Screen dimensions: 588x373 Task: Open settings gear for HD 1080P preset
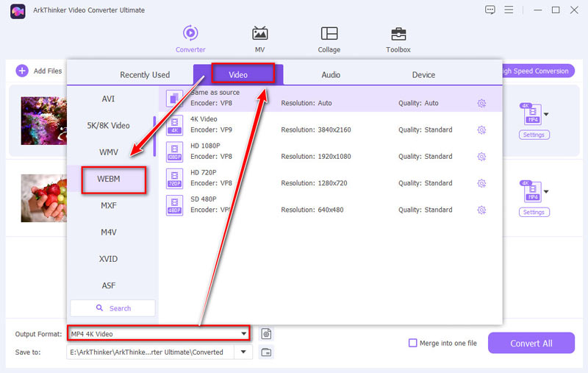[481, 157]
